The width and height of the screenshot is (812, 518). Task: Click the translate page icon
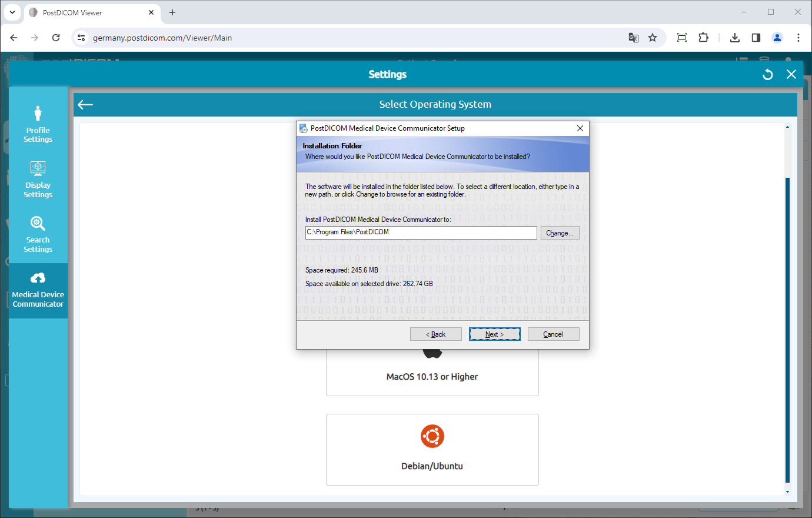tap(634, 38)
